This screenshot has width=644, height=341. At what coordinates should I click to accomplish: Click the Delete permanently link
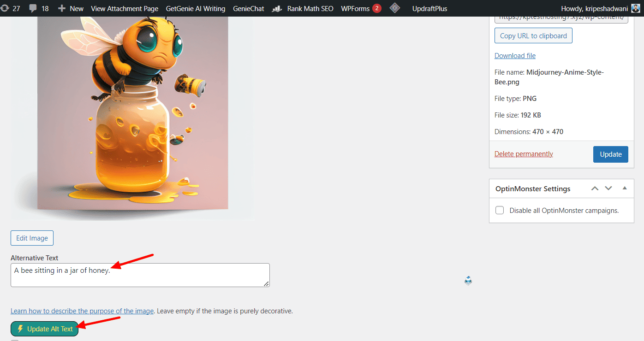tap(524, 154)
